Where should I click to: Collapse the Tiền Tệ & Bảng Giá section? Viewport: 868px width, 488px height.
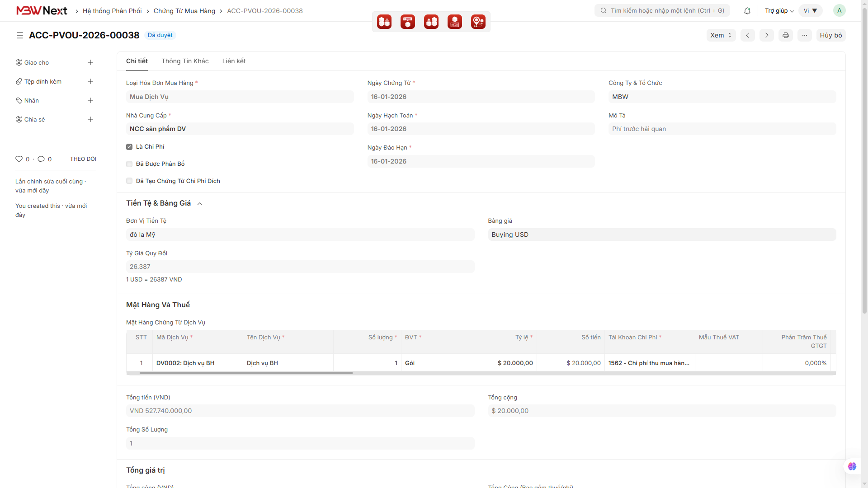click(x=200, y=204)
